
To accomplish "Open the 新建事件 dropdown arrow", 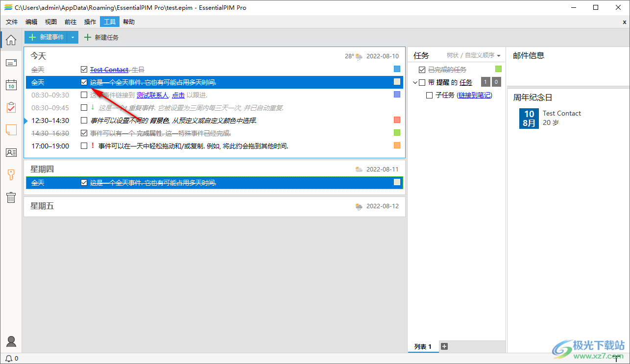I will pos(73,37).
